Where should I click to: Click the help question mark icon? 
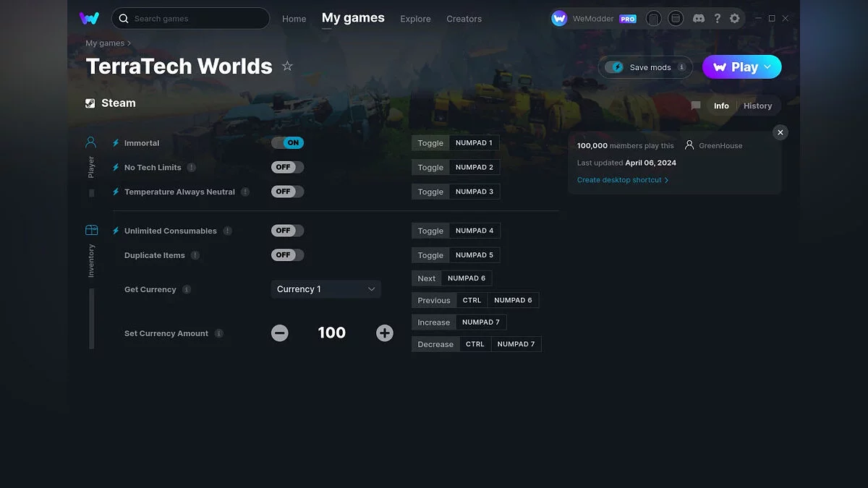[718, 18]
